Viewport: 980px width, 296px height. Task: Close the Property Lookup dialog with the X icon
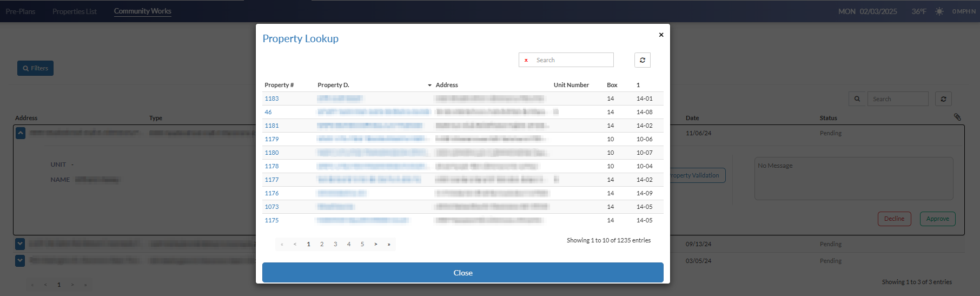coord(661,35)
